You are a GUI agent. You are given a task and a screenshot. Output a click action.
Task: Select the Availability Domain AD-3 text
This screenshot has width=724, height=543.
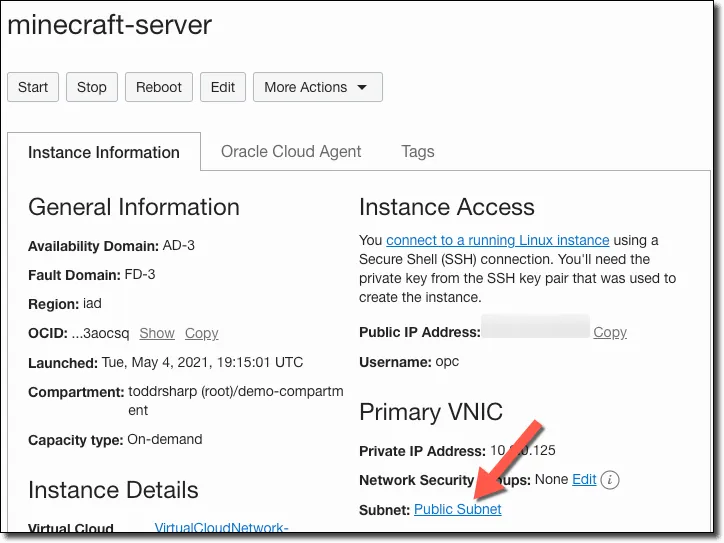coord(179,245)
